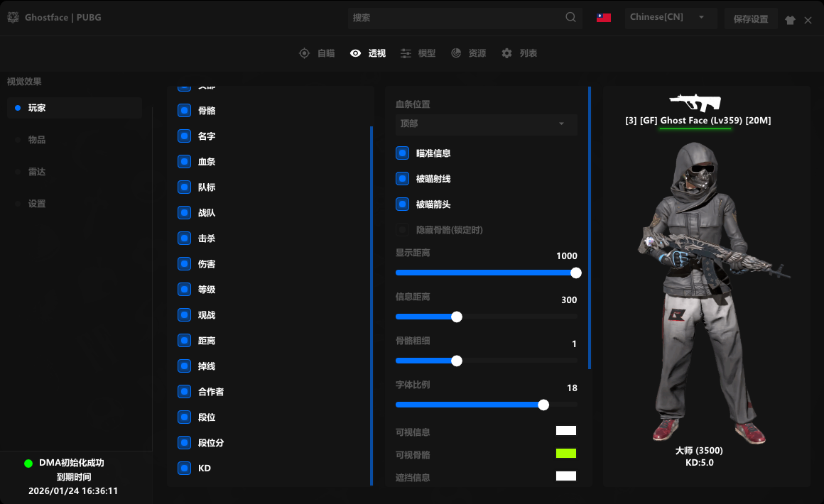Image resolution: width=824 pixels, height=504 pixels.
Task: Uncheck the KD checkbox
Action: 185,469
